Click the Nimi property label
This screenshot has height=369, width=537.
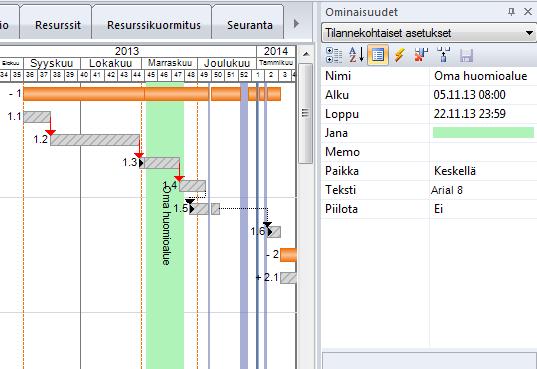point(338,76)
